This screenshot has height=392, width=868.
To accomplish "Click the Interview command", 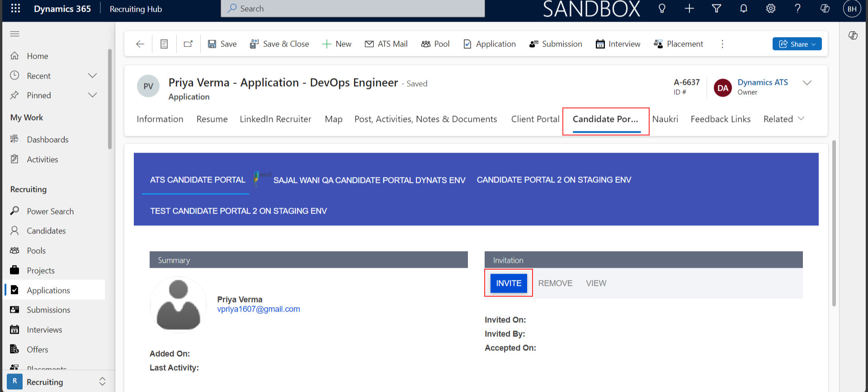I will point(618,44).
